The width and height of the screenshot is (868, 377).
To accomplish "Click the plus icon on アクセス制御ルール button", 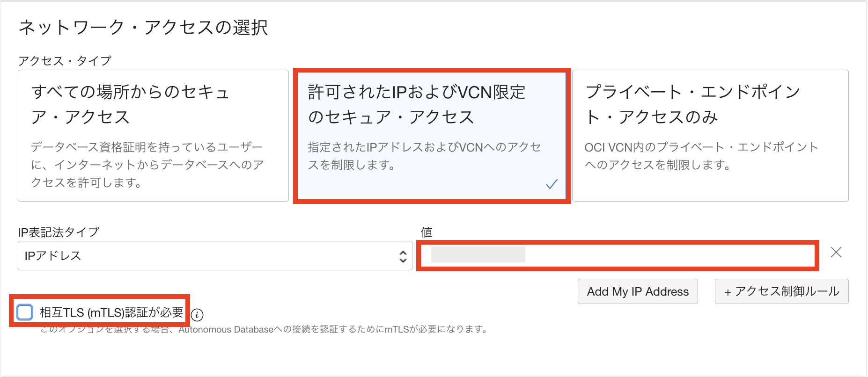I will (728, 291).
